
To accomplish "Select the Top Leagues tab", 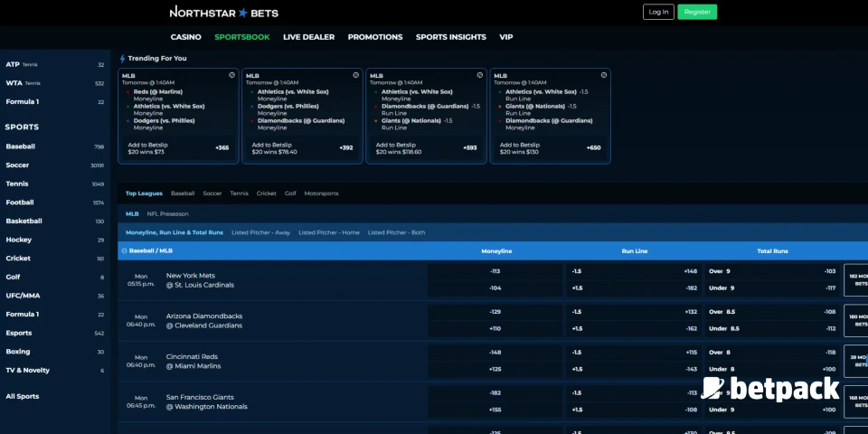I will (x=144, y=193).
